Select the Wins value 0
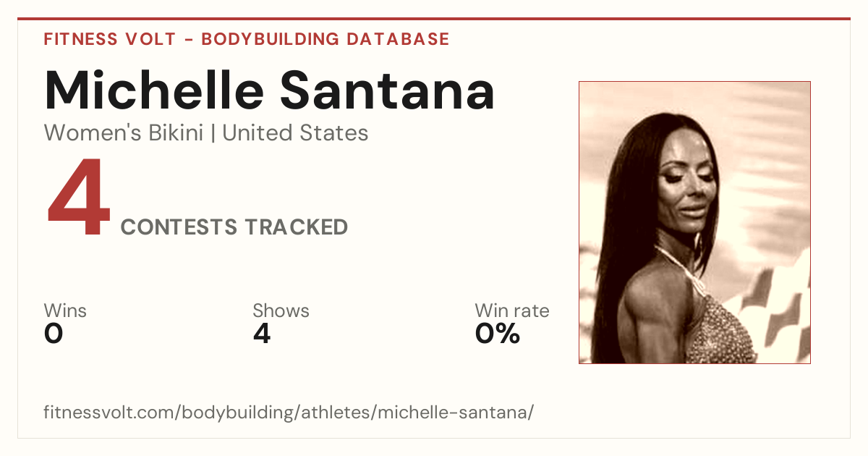 [x=54, y=334]
